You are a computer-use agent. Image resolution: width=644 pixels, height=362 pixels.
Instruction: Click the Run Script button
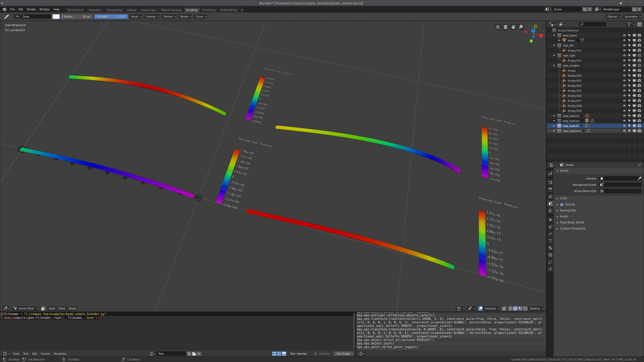click(343, 354)
